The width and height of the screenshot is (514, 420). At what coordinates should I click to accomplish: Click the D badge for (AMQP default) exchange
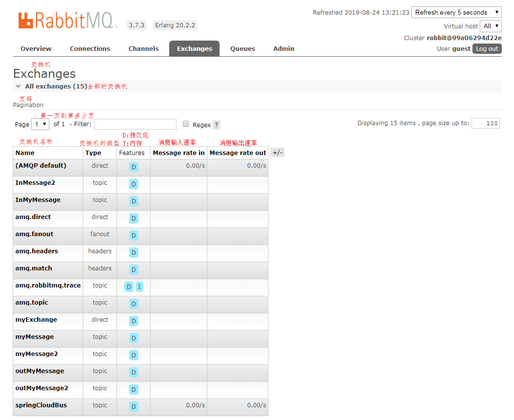pos(133,167)
